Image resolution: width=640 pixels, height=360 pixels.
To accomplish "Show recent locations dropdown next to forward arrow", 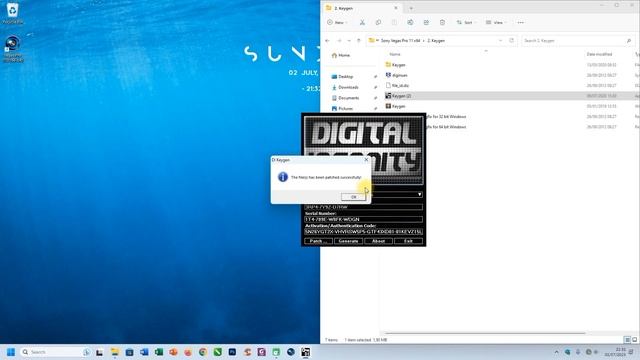I will (349, 41).
